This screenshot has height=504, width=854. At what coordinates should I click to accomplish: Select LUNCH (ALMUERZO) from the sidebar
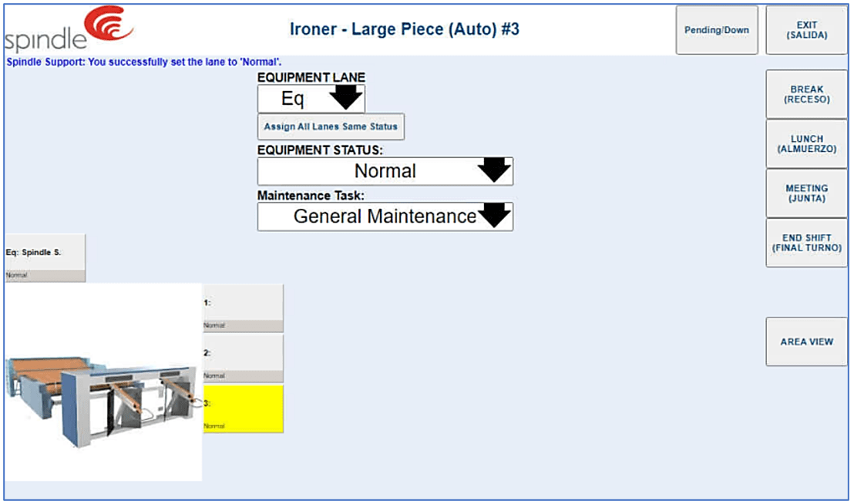click(x=806, y=143)
